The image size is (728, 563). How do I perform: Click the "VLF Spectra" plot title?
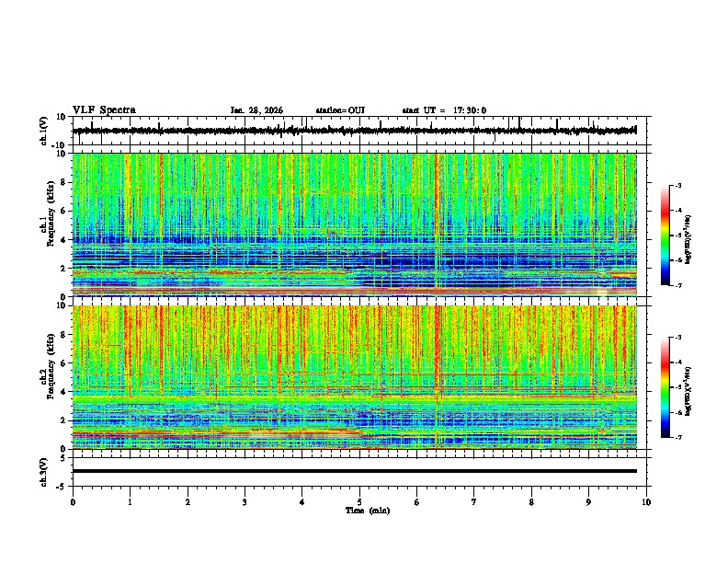104,110
